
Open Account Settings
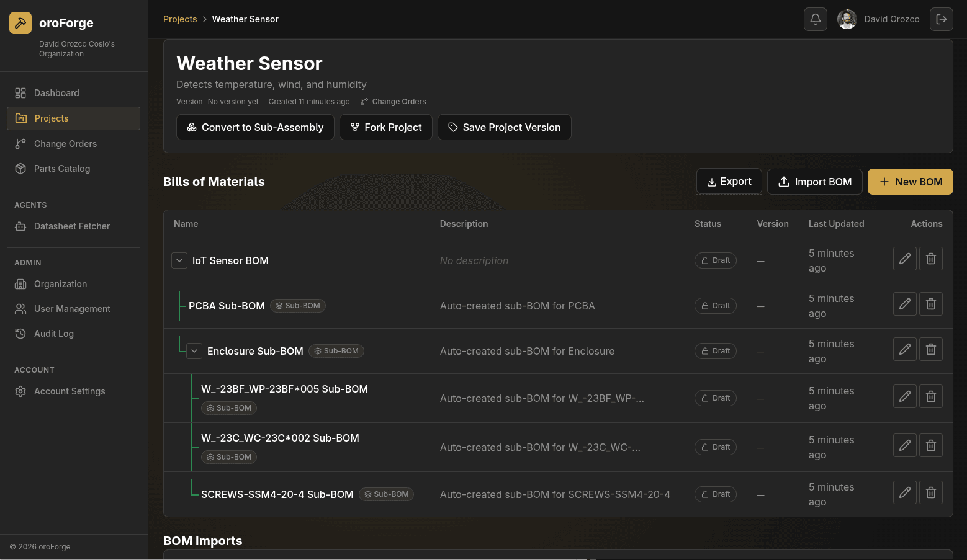point(73,391)
